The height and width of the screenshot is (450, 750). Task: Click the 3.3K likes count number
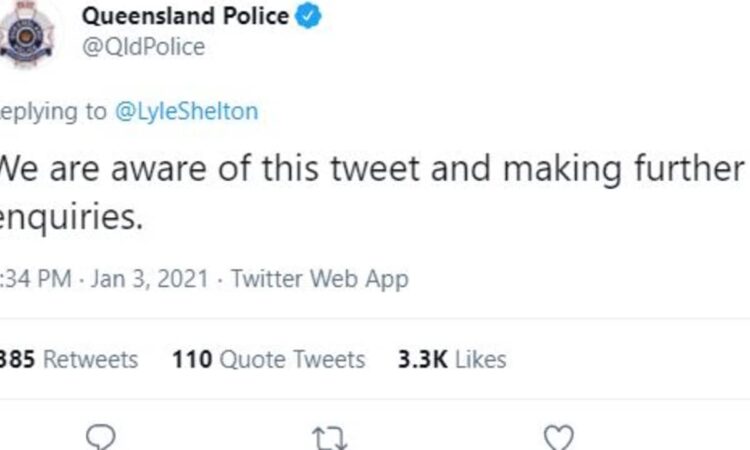[x=423, y=359]
